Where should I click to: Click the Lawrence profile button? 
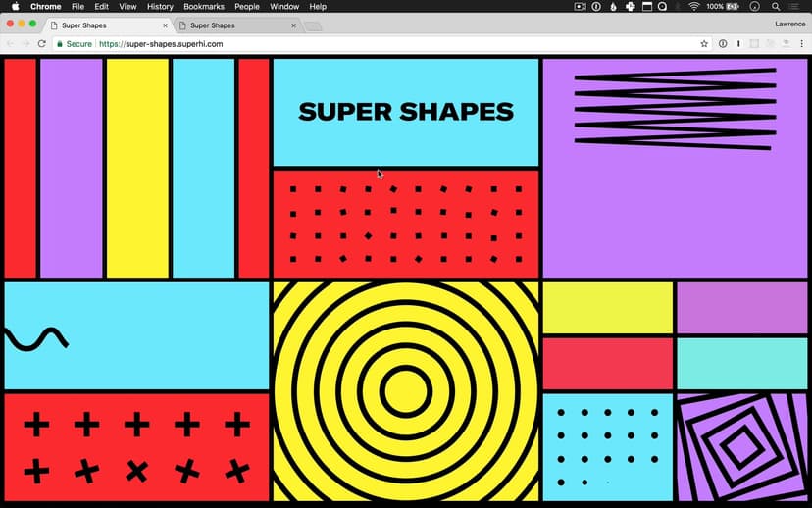tap(789, 25)
